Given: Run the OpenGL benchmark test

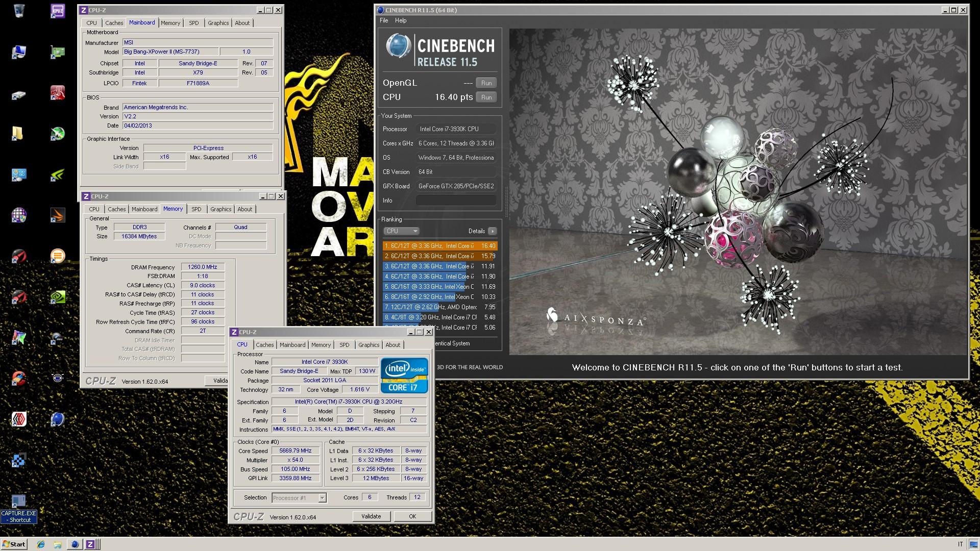Looking at the screenshot, I should (486, 83).
